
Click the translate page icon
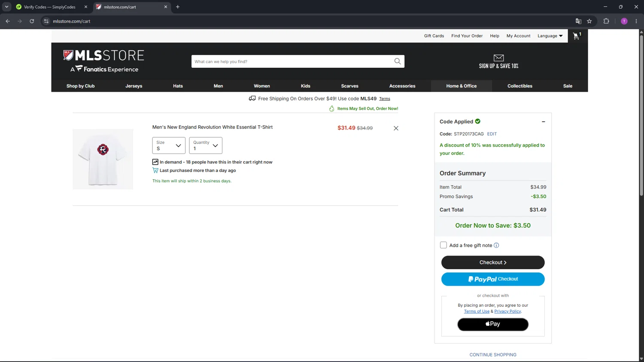578,21
